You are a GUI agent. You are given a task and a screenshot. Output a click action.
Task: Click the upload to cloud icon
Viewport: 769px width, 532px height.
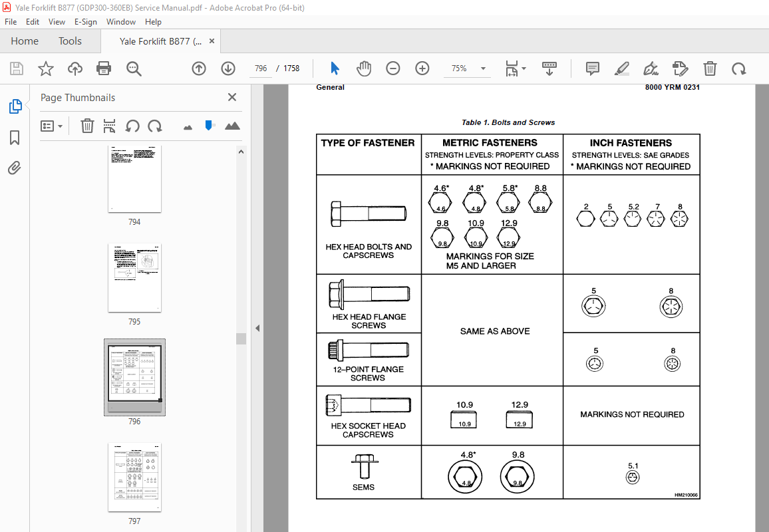tap(75, 68)
